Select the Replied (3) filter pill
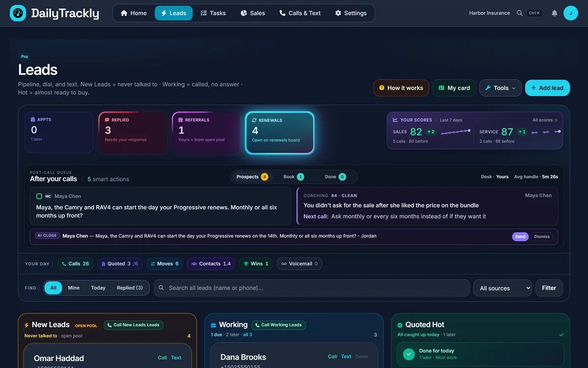The height and width of the screenshot is (368, 588). (x=130, y=288)
